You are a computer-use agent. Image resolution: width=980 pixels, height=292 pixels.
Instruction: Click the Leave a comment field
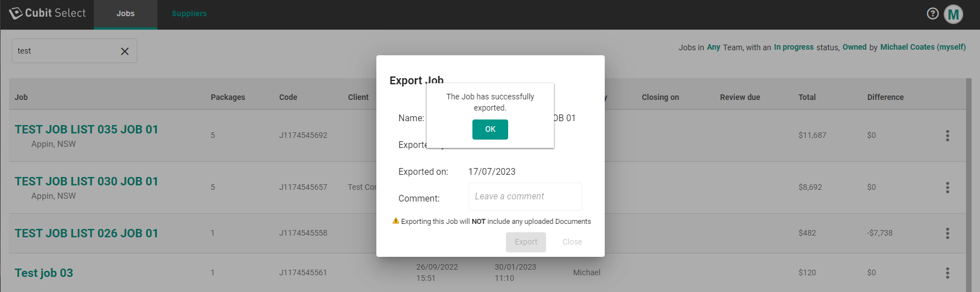coord(525,197)
